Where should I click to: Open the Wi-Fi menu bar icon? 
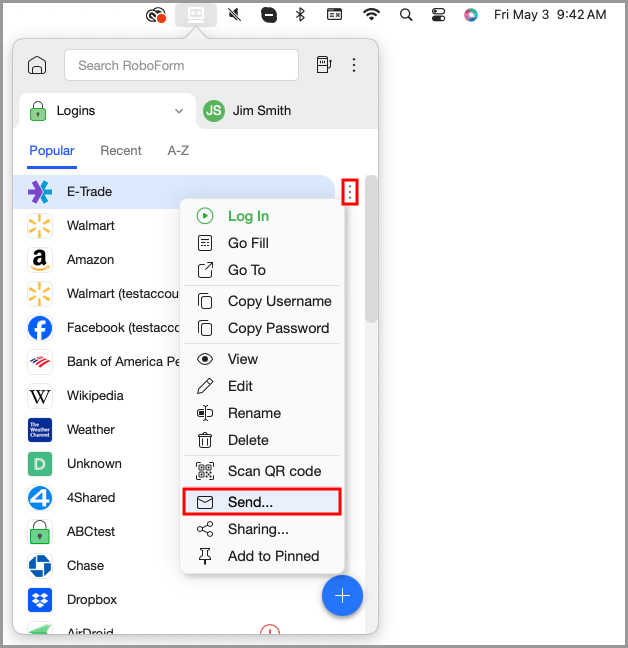[371, 15]
